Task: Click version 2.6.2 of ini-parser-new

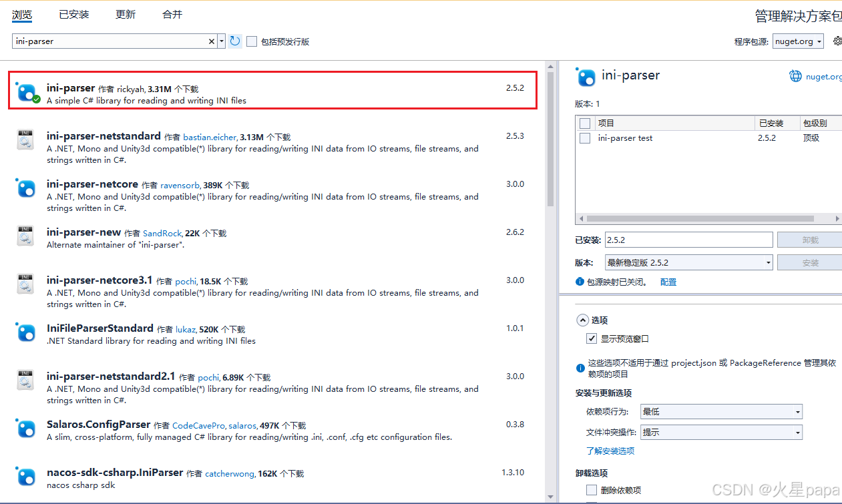Action: click(x=515, y=232)
